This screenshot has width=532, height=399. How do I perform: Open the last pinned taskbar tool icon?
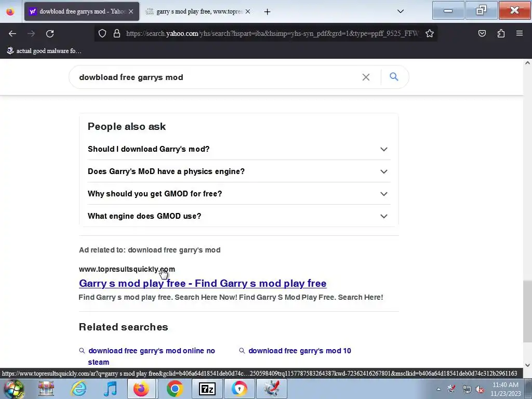[272, 389]
